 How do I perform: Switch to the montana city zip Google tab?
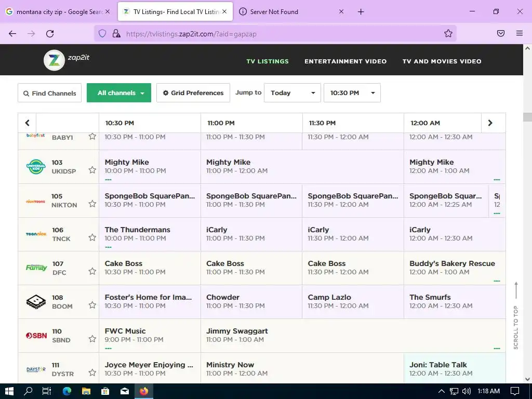(x=58, y=11)
